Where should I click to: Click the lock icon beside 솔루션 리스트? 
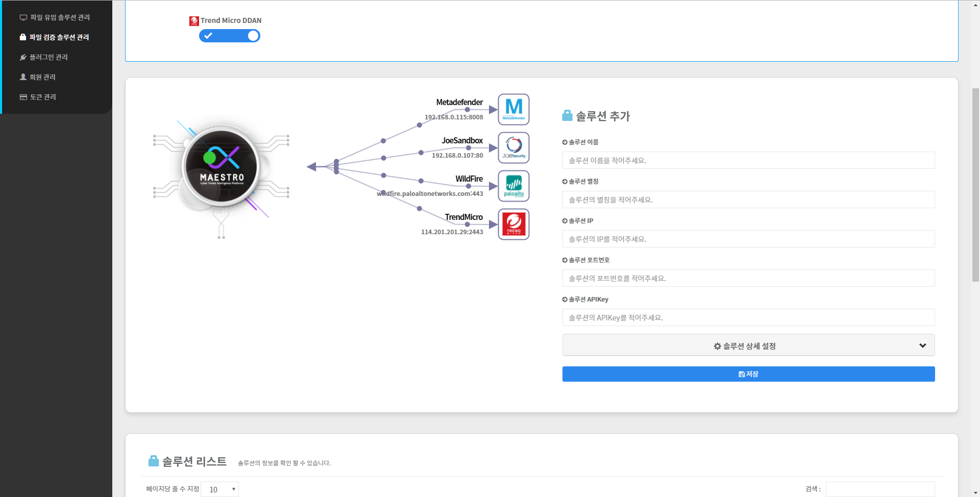[153, 461]
